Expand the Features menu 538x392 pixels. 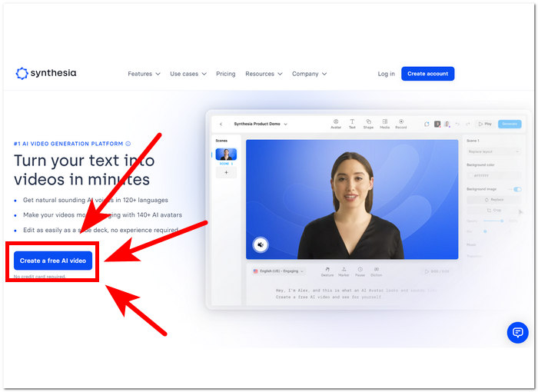144,74
